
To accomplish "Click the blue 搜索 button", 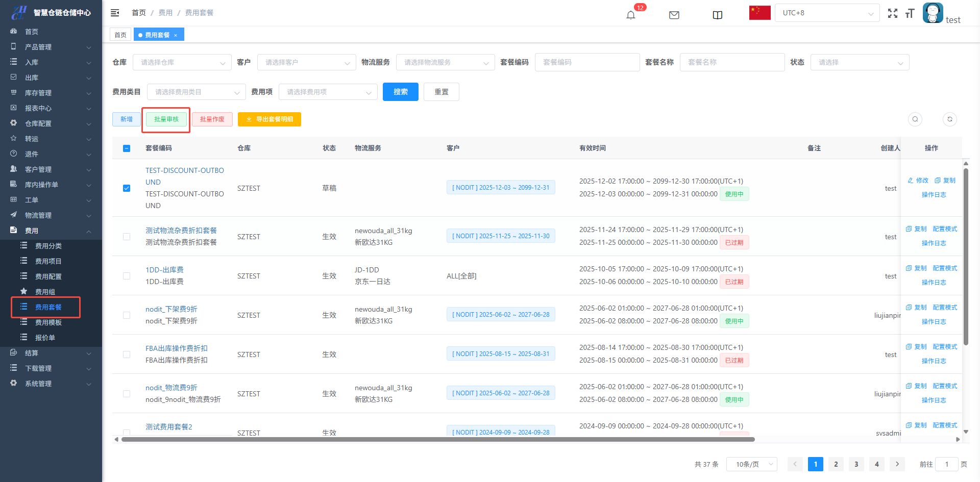I will pyautogui.click(x=400, y=92).
